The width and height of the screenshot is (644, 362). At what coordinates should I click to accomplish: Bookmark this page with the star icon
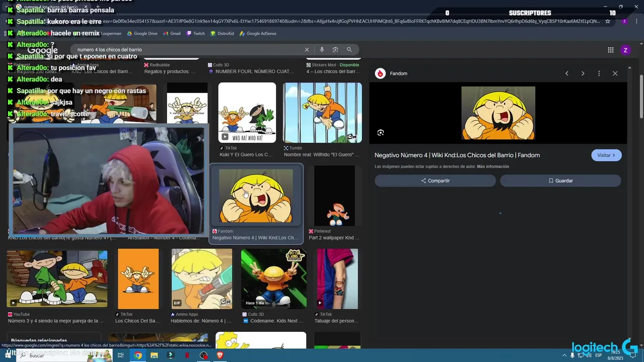tap(608, 21)
